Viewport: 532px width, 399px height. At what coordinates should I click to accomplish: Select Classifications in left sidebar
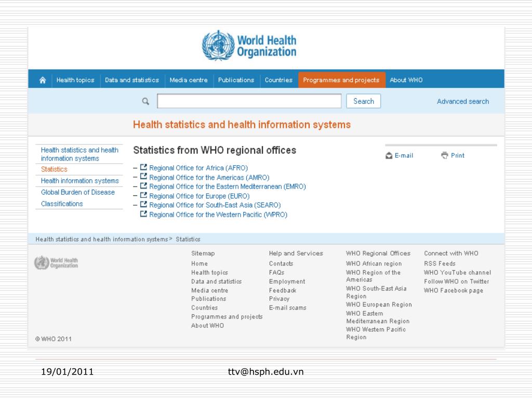(x=62, y=204)
